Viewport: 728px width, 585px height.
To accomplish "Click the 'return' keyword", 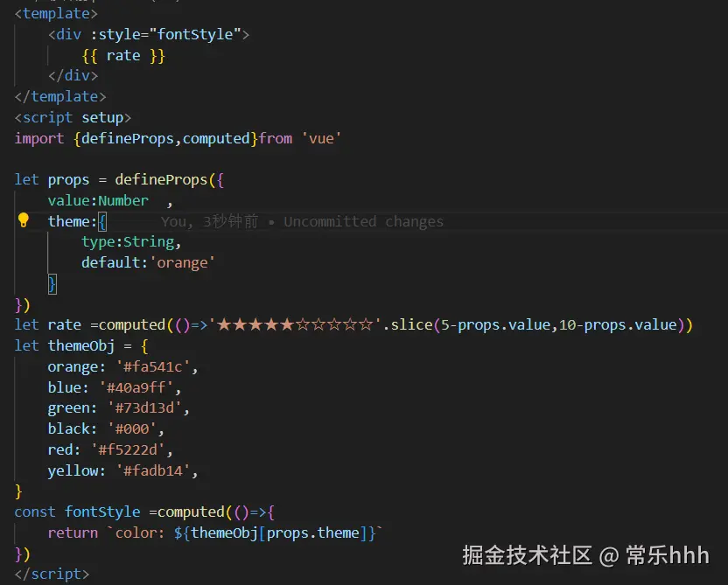I will (x=73, y=533).
